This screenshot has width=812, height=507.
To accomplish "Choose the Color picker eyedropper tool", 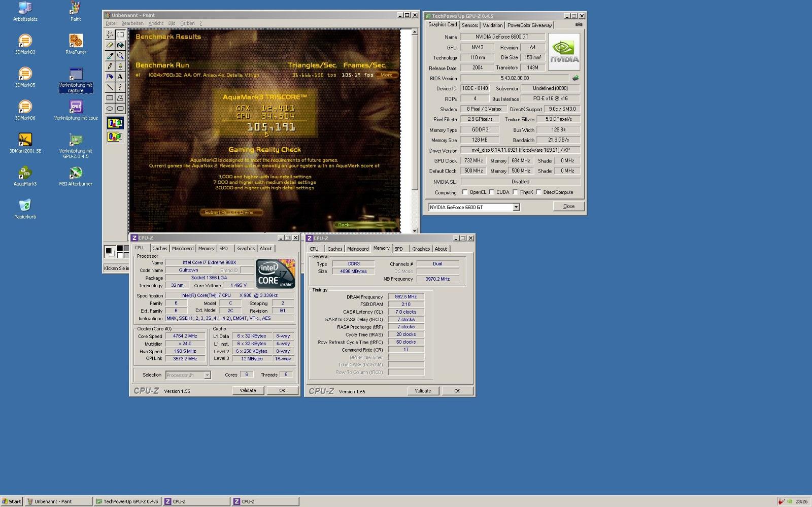I will coord(110,56).
